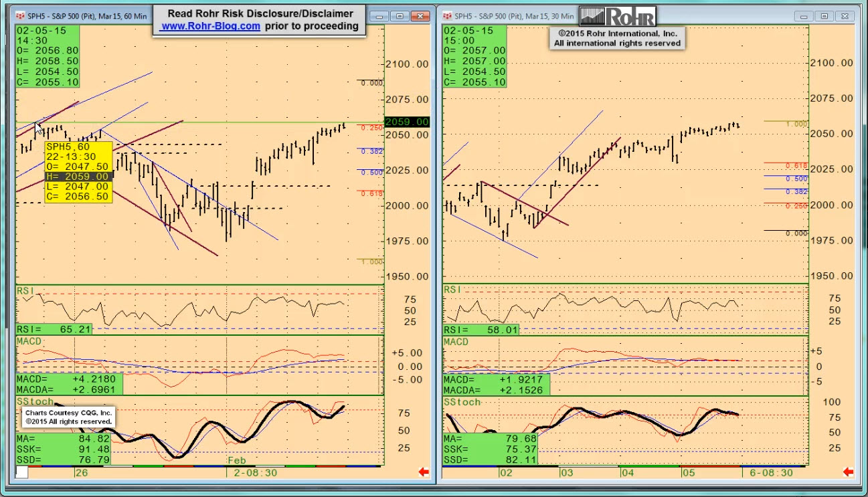Click the red arrow in the 30 Min chart
The image size is (868, 497).
tap(848, 472)
